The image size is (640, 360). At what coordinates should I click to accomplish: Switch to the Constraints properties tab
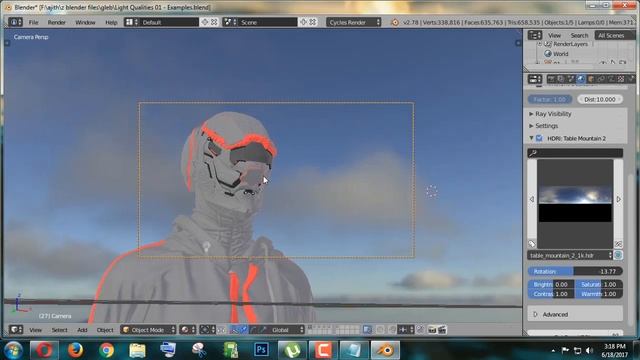pyautogui.click(x=600, y=79)
